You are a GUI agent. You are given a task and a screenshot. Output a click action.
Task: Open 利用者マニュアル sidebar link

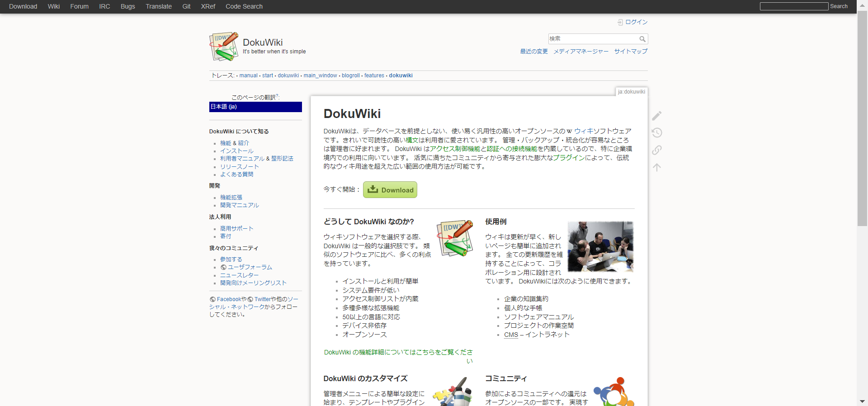tap(242, 159)
